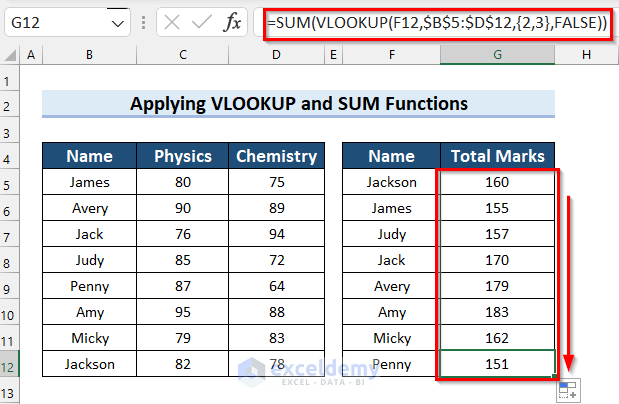Select column B header

90,55
